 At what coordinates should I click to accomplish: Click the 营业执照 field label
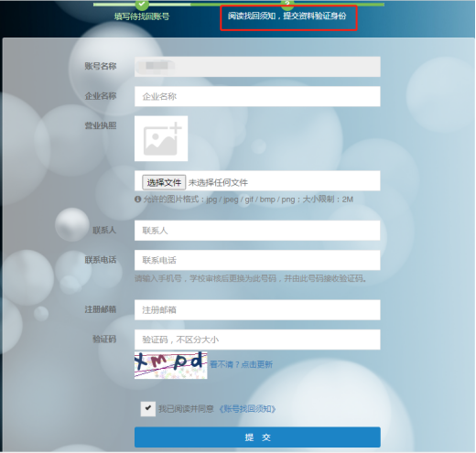[x=101, y=125]
